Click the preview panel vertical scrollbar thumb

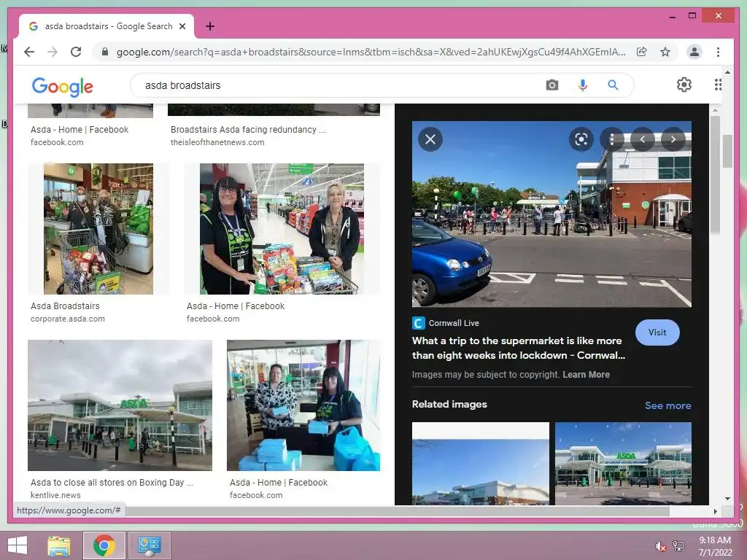715,174
